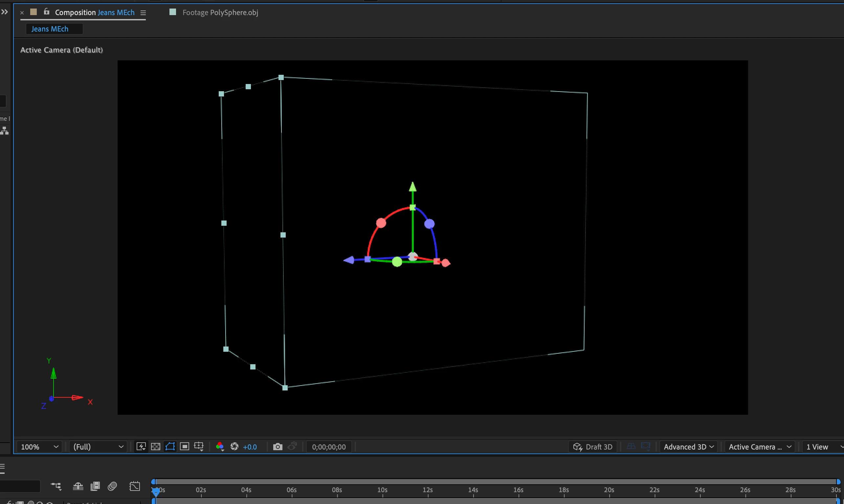This screenshot has height=504, width=844.
Task: Enable Motion Blur overlapping circles icon
Action: coord(112,486)
